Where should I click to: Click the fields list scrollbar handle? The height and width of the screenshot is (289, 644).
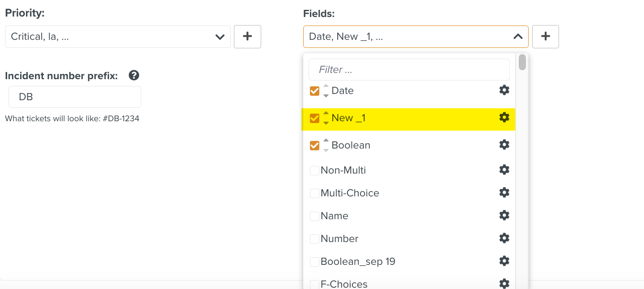[522, 62]
